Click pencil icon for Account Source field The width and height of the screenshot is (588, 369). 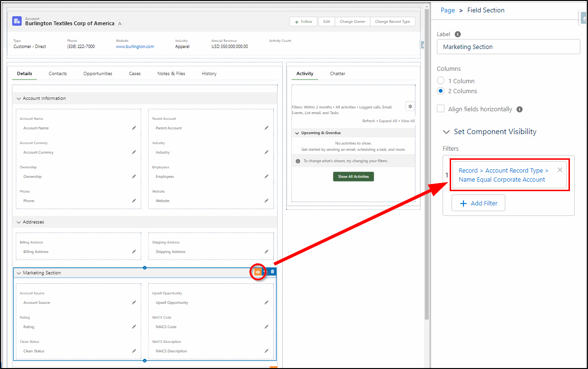[134, 302]
